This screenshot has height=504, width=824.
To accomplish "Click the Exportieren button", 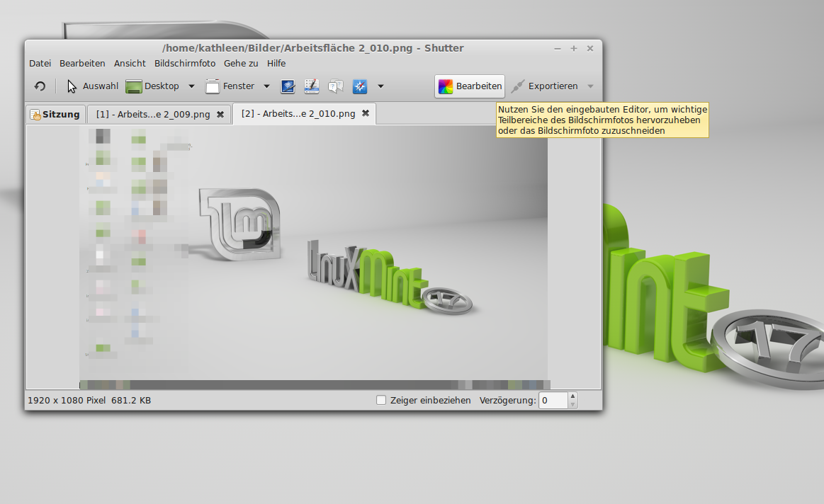I will [x=544, y=86].
